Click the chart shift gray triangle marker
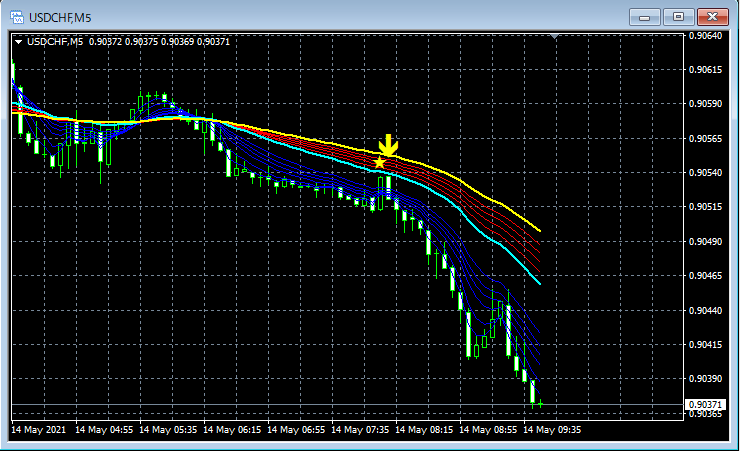 (555, 36)
